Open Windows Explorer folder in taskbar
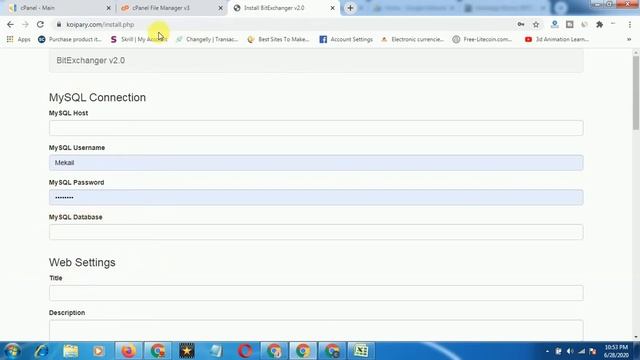640x360 pixels. pyautogui.click(x=70, y=351)
